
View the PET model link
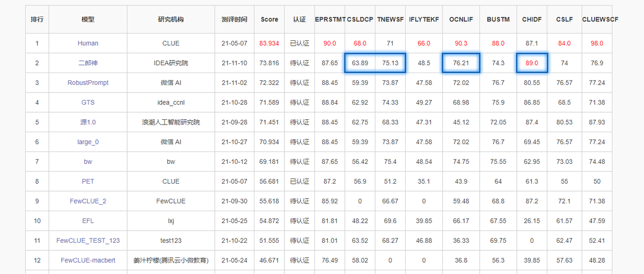88,182
